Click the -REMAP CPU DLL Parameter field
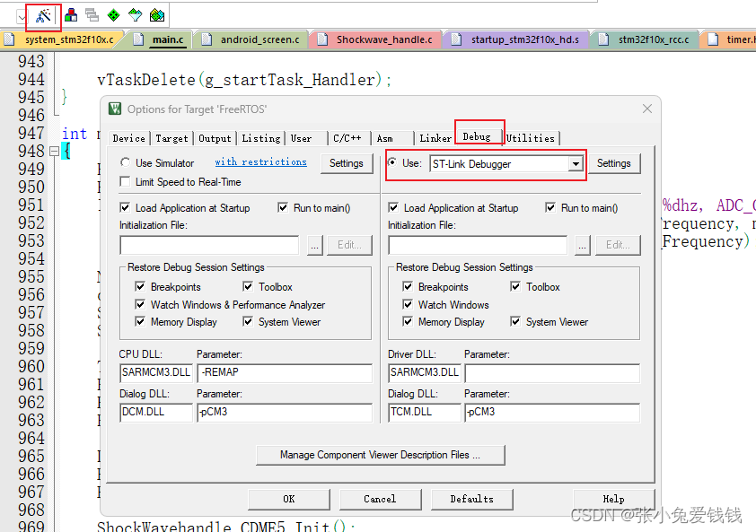The height and width of the screenshot is (532, 756). coord(282,372)
